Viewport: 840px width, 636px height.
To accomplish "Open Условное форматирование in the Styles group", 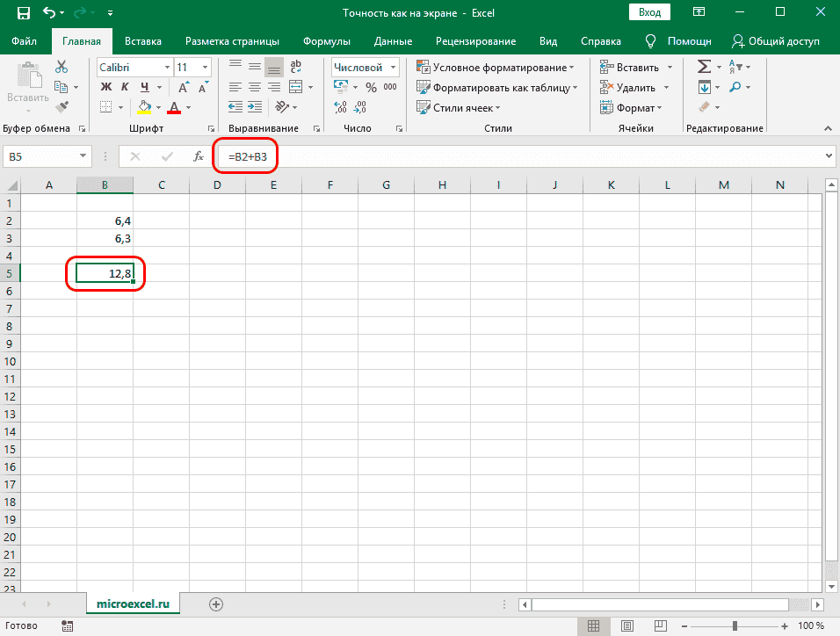I will coord(496,67).
